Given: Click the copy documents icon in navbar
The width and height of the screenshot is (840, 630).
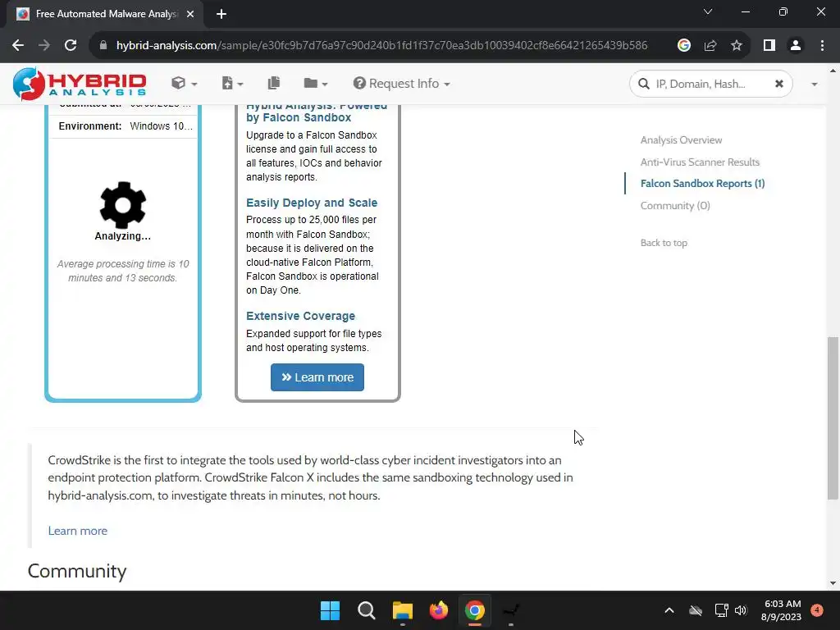Looking at the screenshot, I should click(x=274, y=83).
